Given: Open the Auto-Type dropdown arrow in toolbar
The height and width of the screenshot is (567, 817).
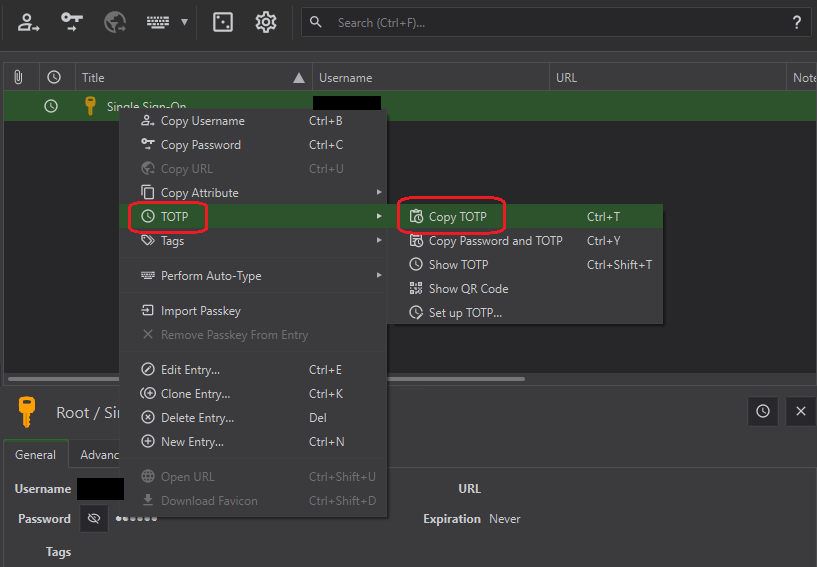Looking at the screenshot, I should pyautogui.click(x=184, y=22).
